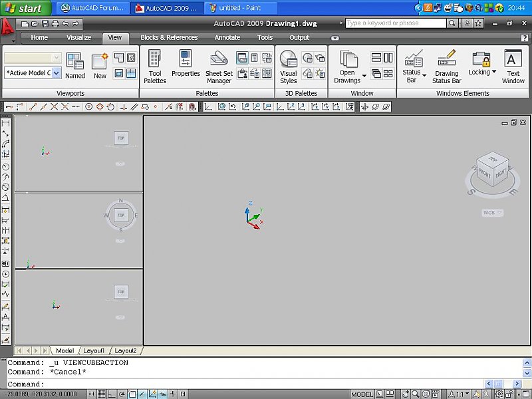Viewport: 532px width, 399px height.
Task: Switch to the Layout1 tab
Action: pos(94,351)
